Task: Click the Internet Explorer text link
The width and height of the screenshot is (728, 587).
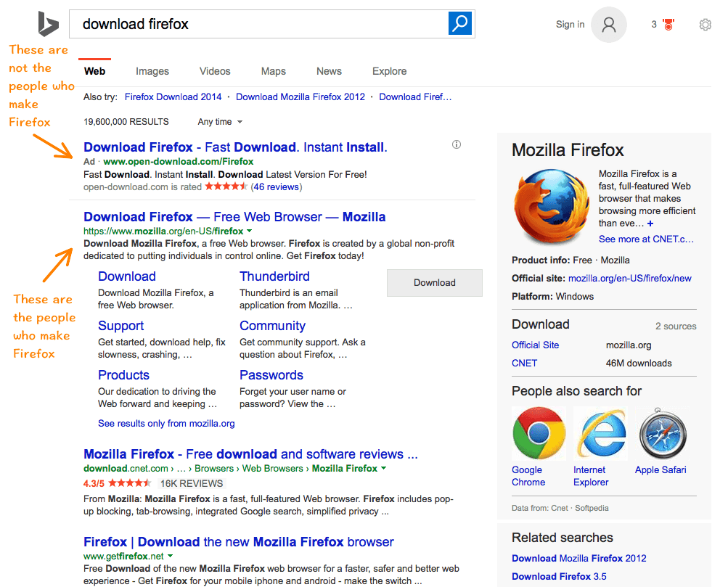Action: (591, 476)
